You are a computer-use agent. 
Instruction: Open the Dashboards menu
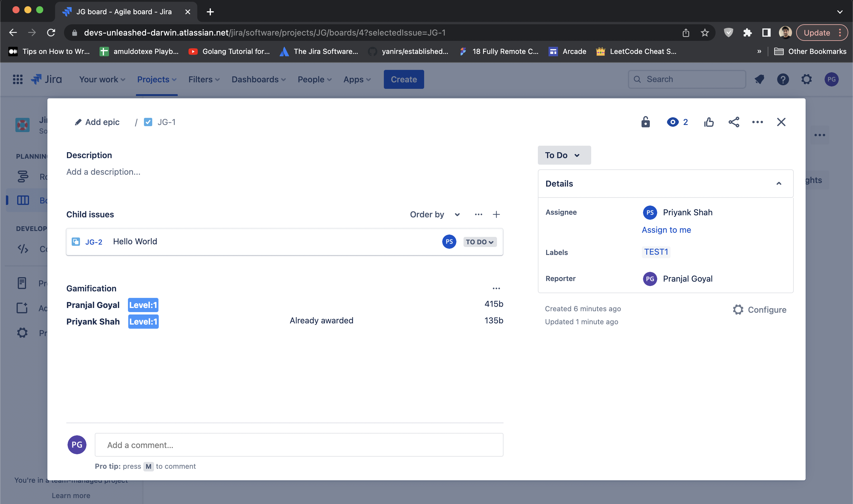coord(259,79)
